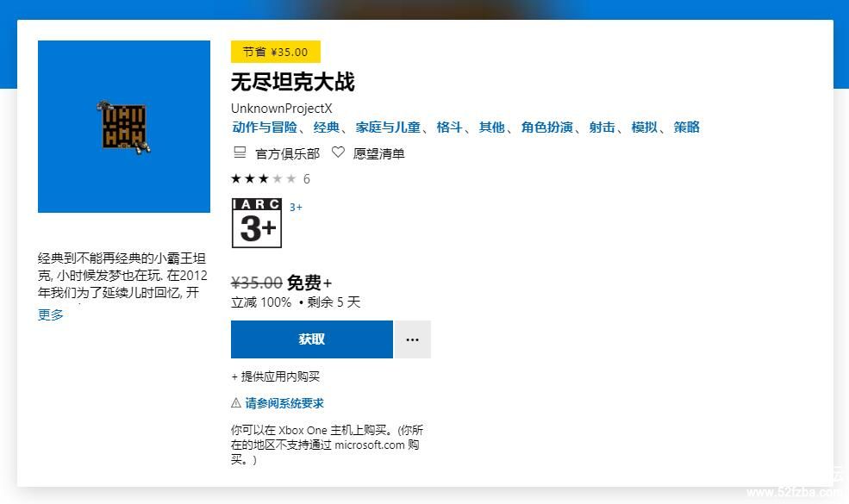Click the 动作与冒险 category link
The width and height of the screenshot is (849, 504).
pos(265,128)
